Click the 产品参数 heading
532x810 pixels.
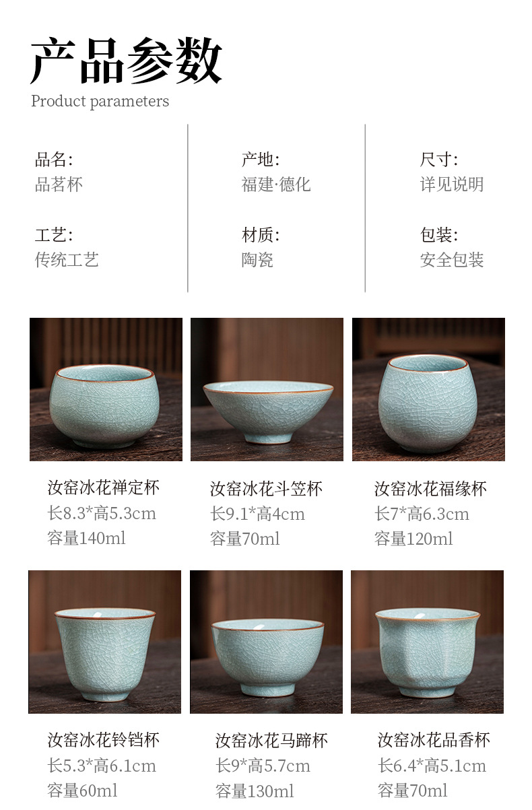pyautogui.click(x=127, y=62)
